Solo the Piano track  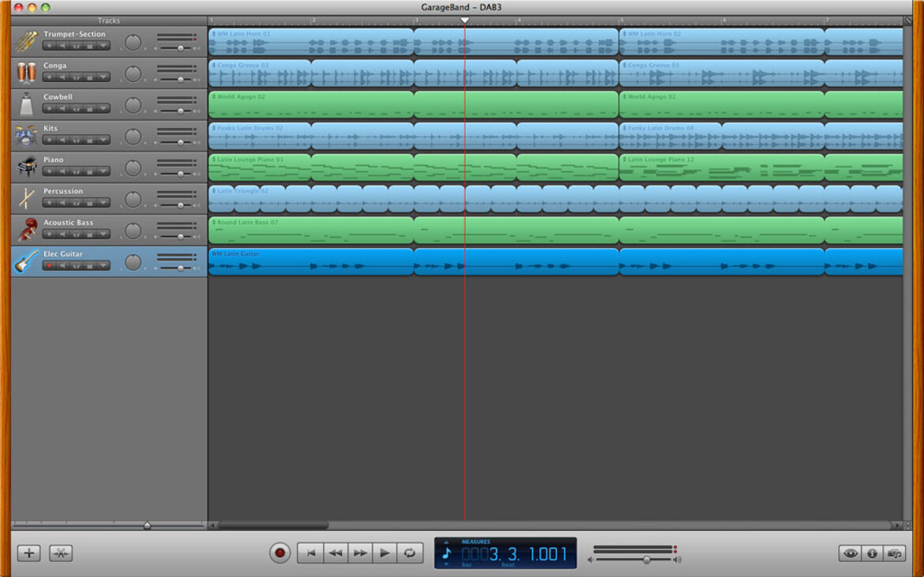point(76,171)
